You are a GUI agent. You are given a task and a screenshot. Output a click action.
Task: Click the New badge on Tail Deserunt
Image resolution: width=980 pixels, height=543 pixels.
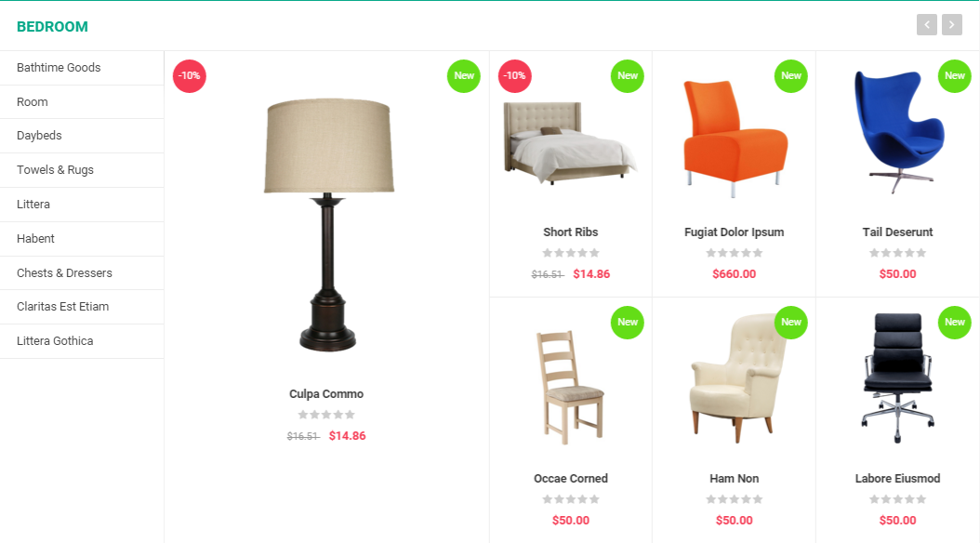(954, 76)
